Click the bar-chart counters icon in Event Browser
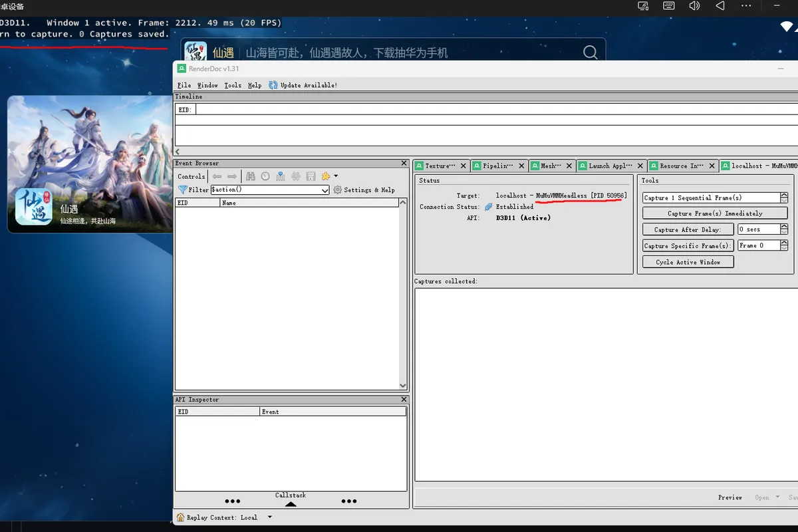This screenshot has height=532, width=798. click(x=280, y=176)
